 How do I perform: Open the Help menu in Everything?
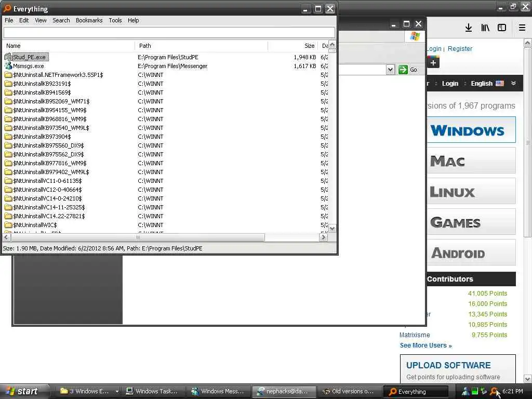click(134, 20)
